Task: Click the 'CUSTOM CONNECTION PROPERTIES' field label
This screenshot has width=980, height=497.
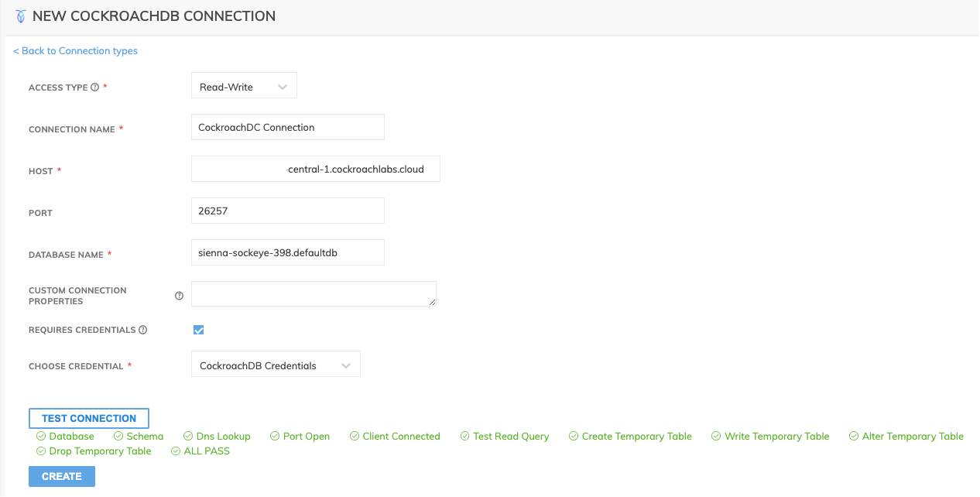Action: (77, 296)
